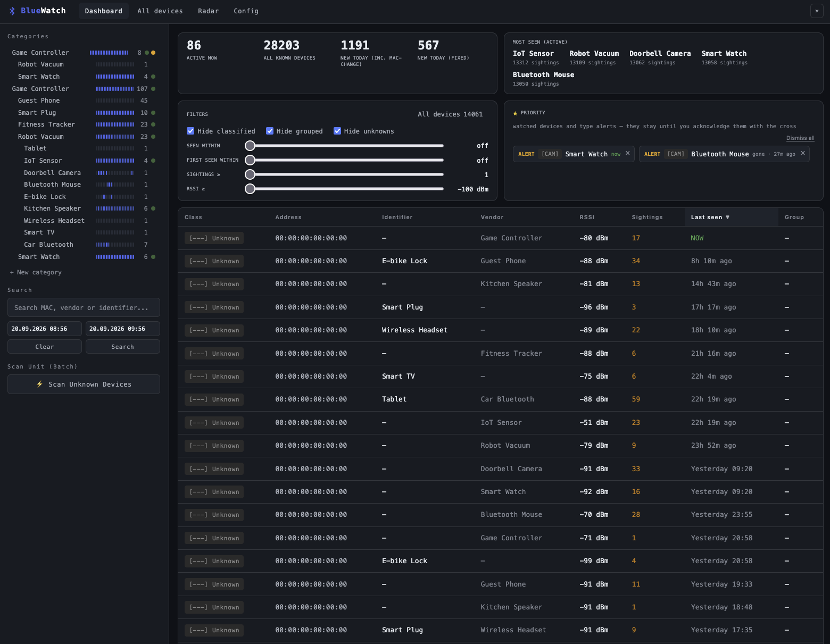Image resolution: width=830 pixels, height=644 pixels.
Task: Click the end date field 20.09.2026 09:56
Action: coord(123,329)
